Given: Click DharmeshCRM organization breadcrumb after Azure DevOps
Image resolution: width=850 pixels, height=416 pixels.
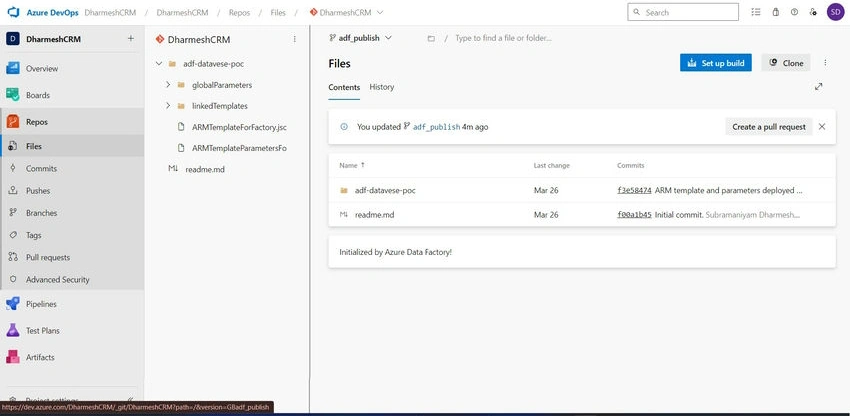Looking at the screenshot, I should [x=111, y=12].
